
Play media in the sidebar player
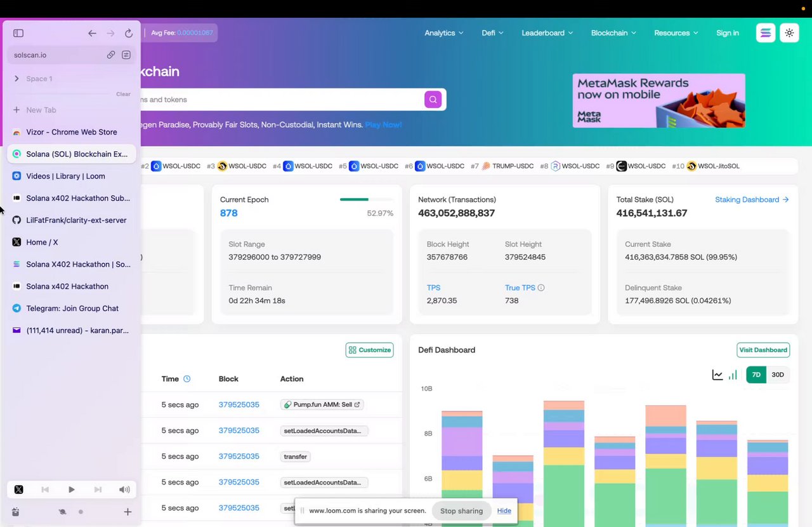pyautogui.click(x=72, y=490)
